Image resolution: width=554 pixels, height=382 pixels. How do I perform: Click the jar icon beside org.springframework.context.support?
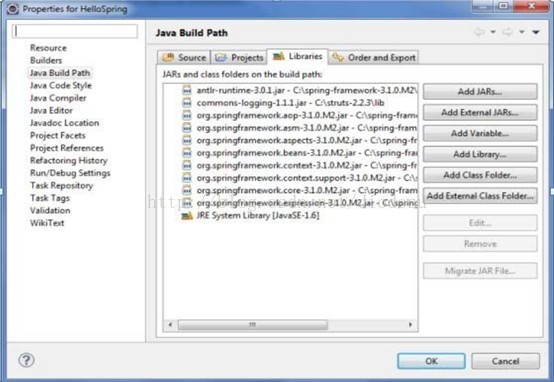click(187, 178)
